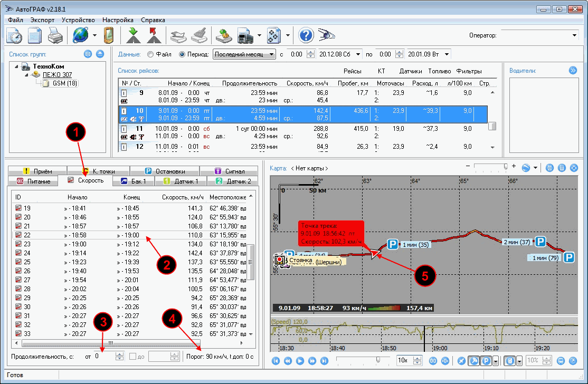Open help via blue question mark icon
Viewport: 588px width, 384px height.
pos(306,36)
